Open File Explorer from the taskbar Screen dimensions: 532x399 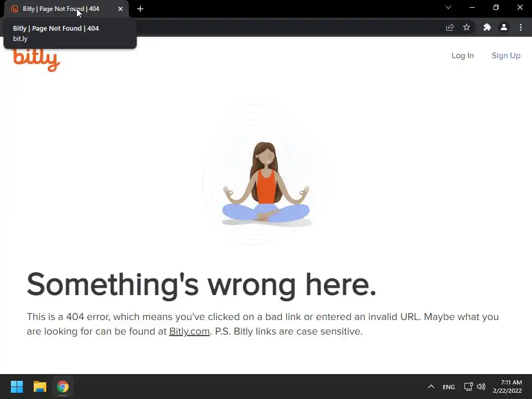[x=39, y=387]
